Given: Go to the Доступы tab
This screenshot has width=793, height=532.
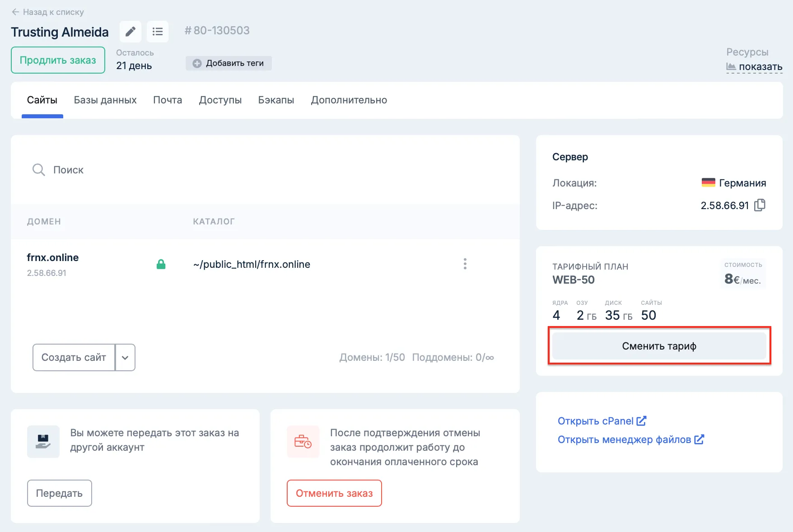Looking at the screenshot, I should (220, 100).
